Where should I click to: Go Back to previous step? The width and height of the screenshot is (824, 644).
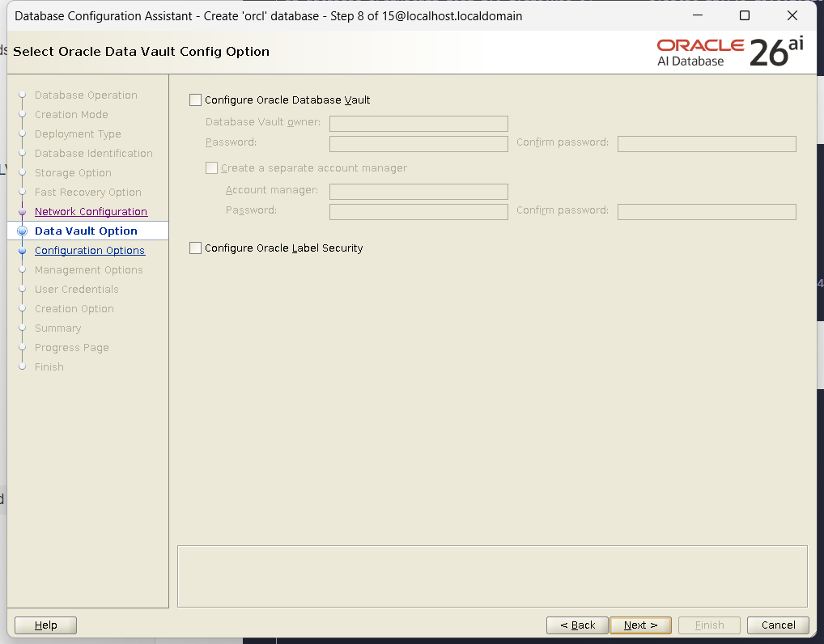[577, 625]
